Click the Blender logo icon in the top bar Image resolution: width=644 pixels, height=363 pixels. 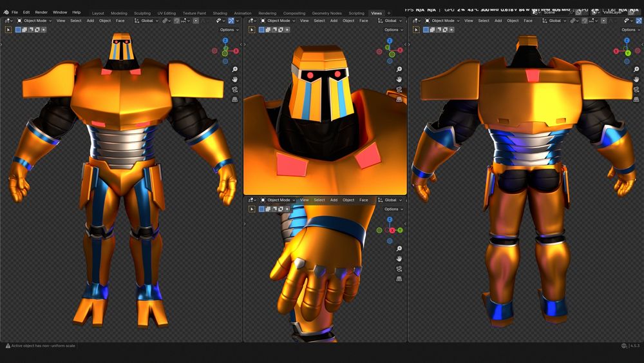tap(6, 12)
